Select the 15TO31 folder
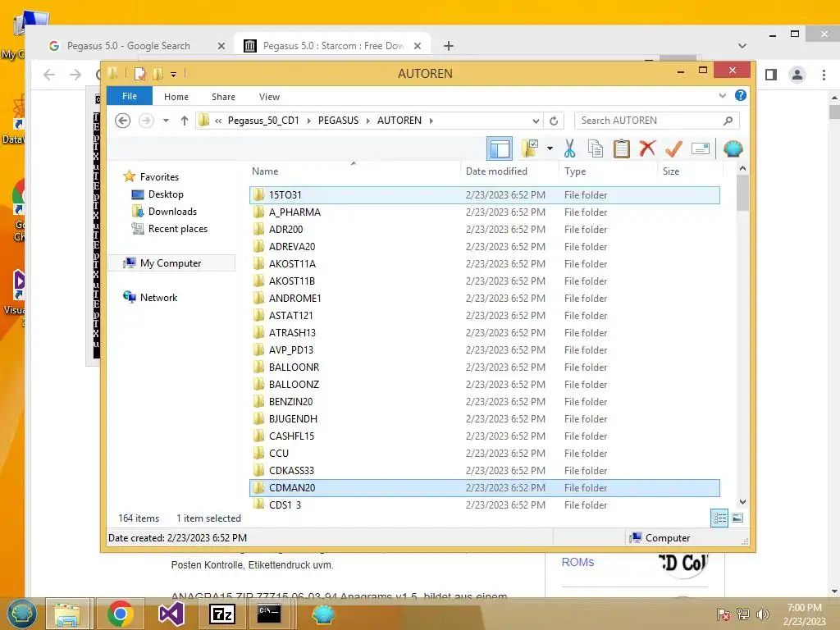The width and height of the screenshot is (840, 630). 484,195
